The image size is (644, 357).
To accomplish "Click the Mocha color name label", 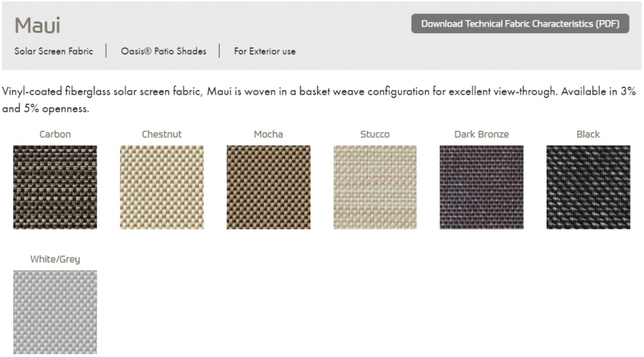I will pyautogui.click(x=269, y=134).
